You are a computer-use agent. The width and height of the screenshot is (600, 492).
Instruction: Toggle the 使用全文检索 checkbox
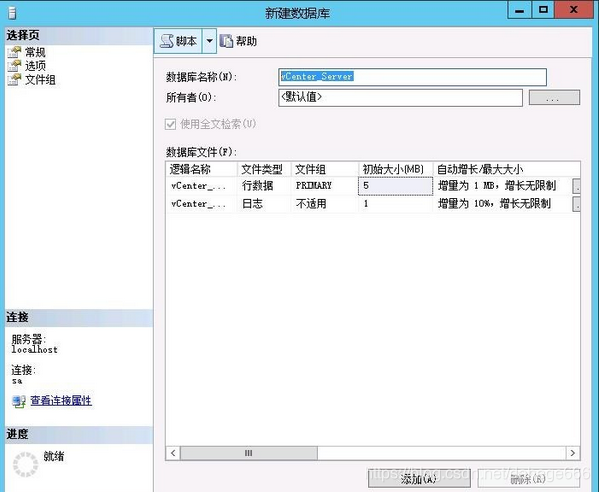170,124
